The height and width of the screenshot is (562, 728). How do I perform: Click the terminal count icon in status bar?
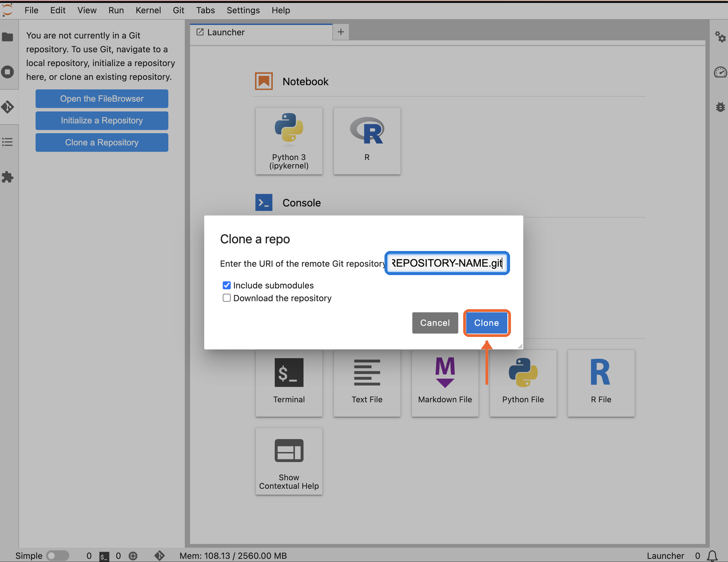104,556
